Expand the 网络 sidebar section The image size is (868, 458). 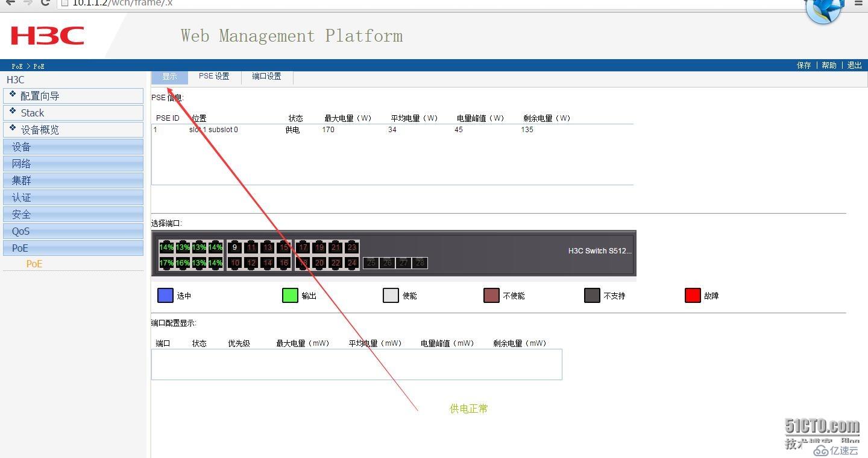(x=74, y=164)
